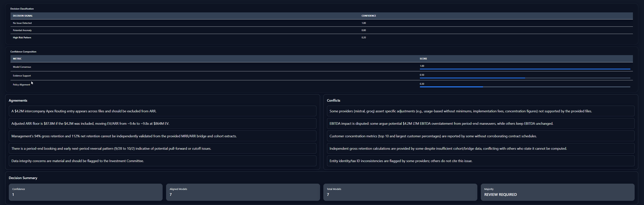Viewport: 644px width, 205px height.
Task: Click the METRIC column header
Action: pyautogui.click(x=17, y=59)
